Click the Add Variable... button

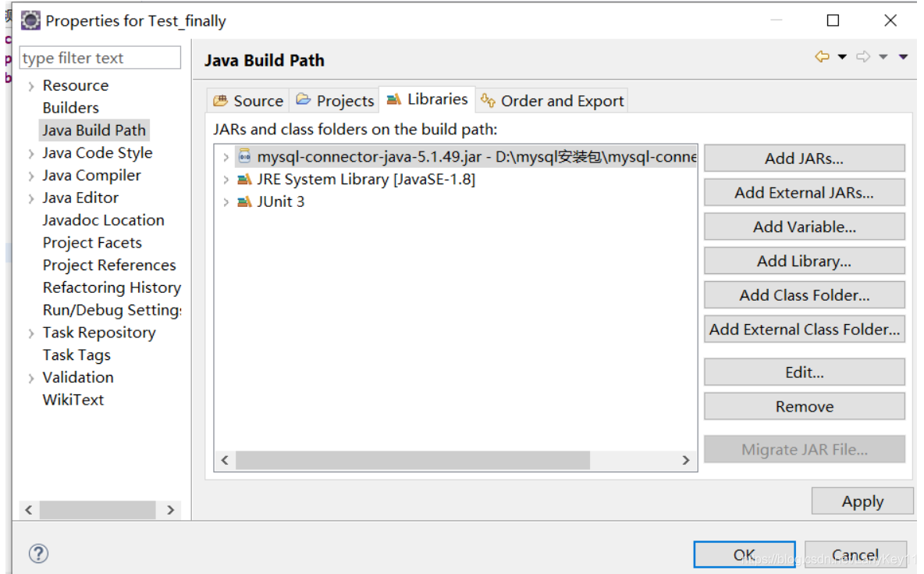click(805, 226)
